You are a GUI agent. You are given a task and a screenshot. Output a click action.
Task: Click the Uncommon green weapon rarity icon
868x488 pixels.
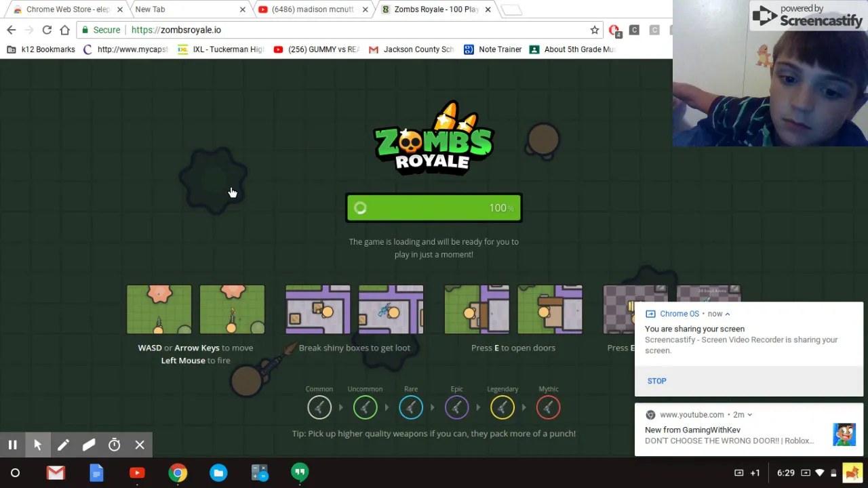coord(365,407)
